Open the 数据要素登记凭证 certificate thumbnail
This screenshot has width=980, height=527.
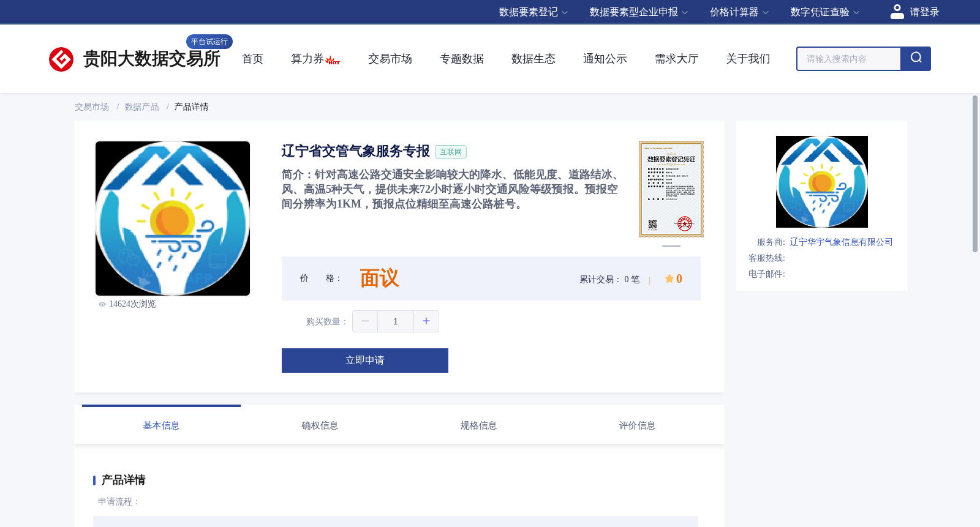pos(671,189)
